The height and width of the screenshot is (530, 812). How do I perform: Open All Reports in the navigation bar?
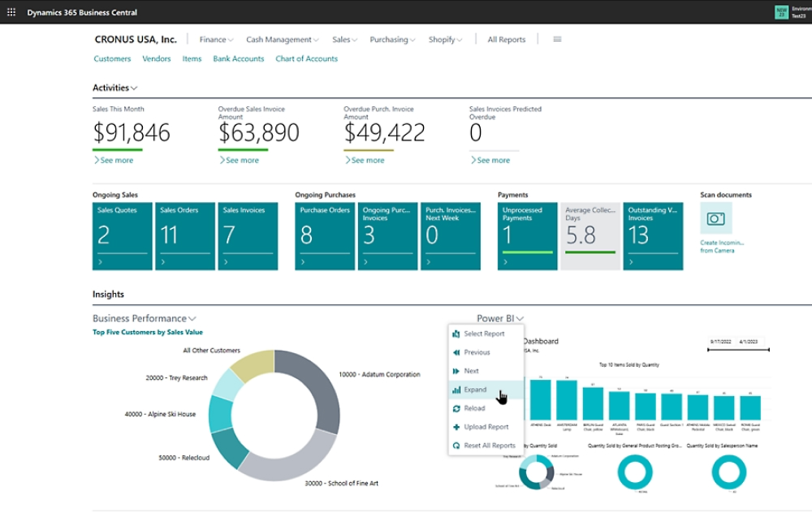pos(506,39)
